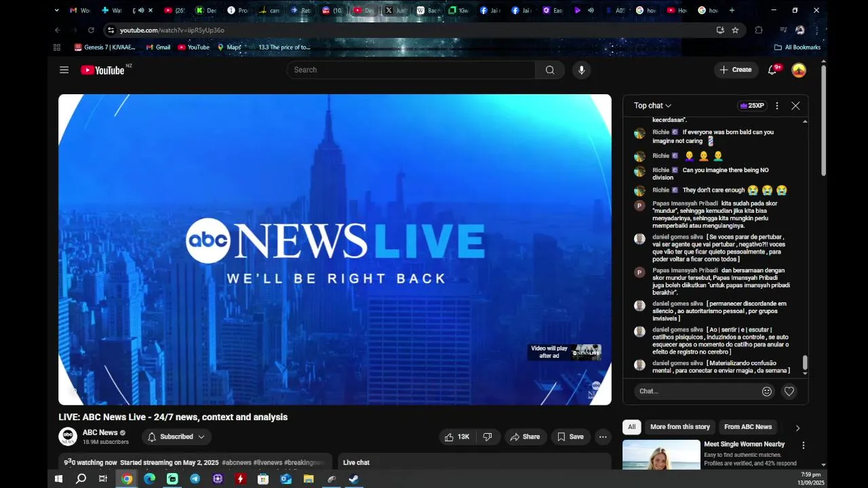The image size is (868, 488).
Task: Open Chrome apps grid in bookmarks bar
Action: click(57, 47)
